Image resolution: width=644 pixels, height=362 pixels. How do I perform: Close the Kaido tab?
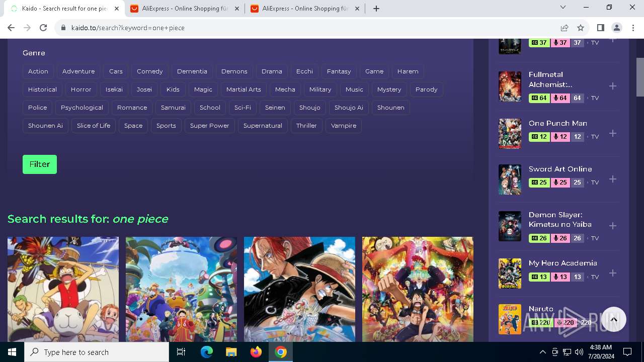117,9
